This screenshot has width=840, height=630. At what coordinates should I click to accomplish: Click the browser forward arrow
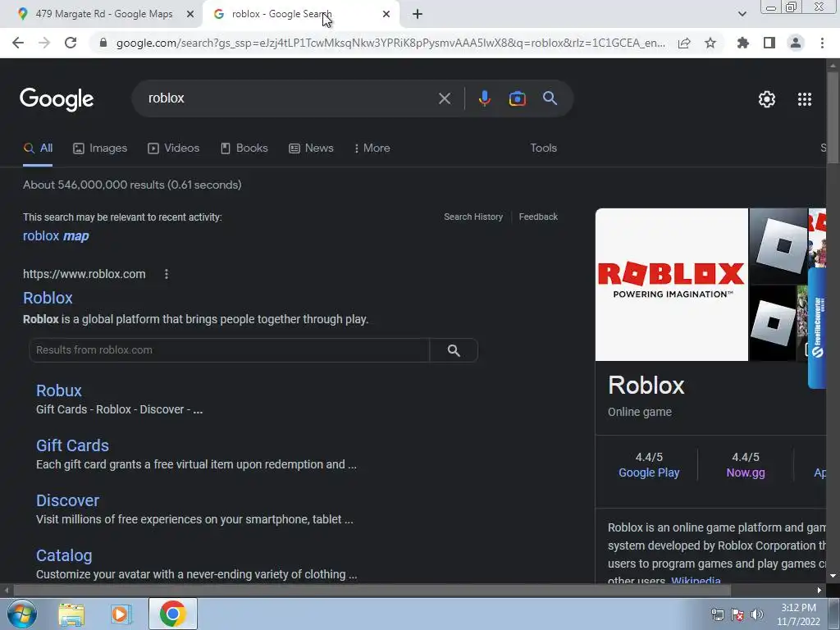[44, 43]
